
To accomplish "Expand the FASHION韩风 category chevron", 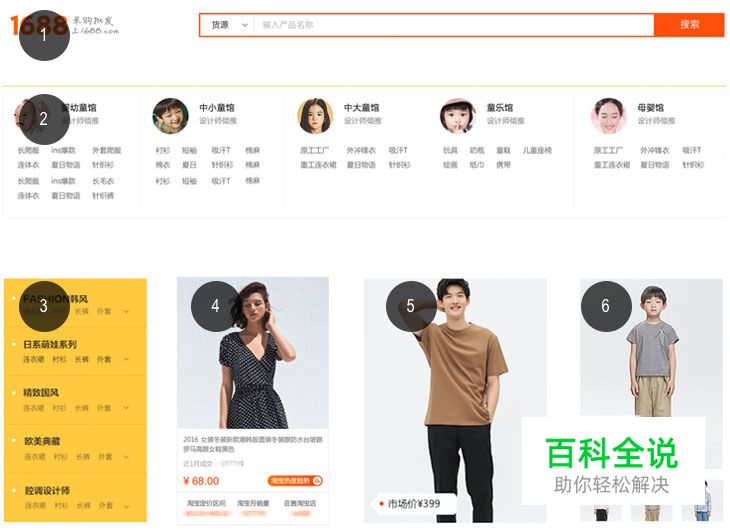I will click(x=126, y=312).
